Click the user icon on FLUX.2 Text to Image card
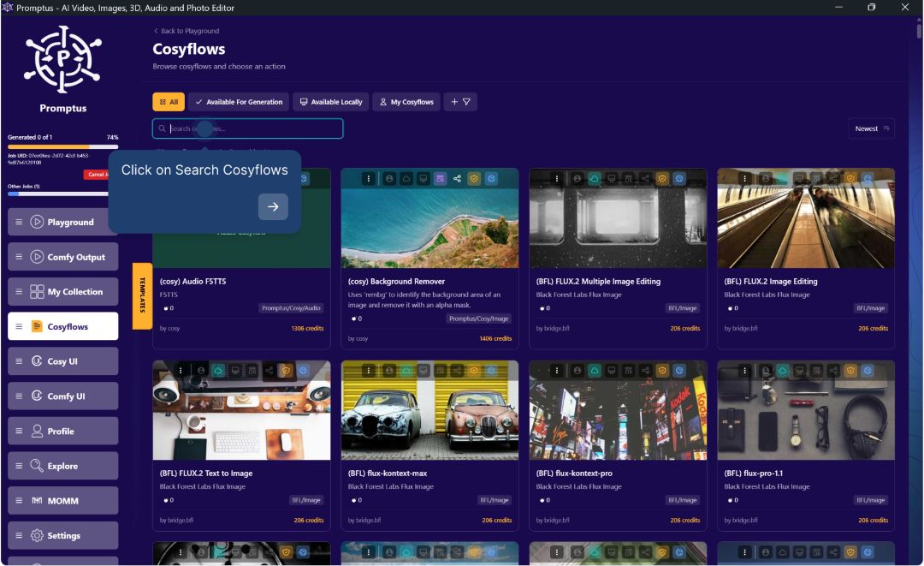 point(202,370)
